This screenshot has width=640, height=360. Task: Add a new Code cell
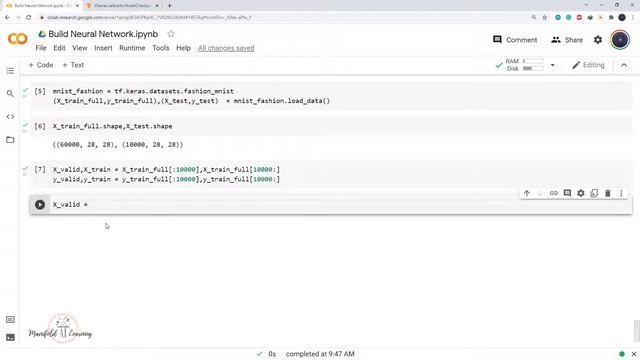click(41, 65)
